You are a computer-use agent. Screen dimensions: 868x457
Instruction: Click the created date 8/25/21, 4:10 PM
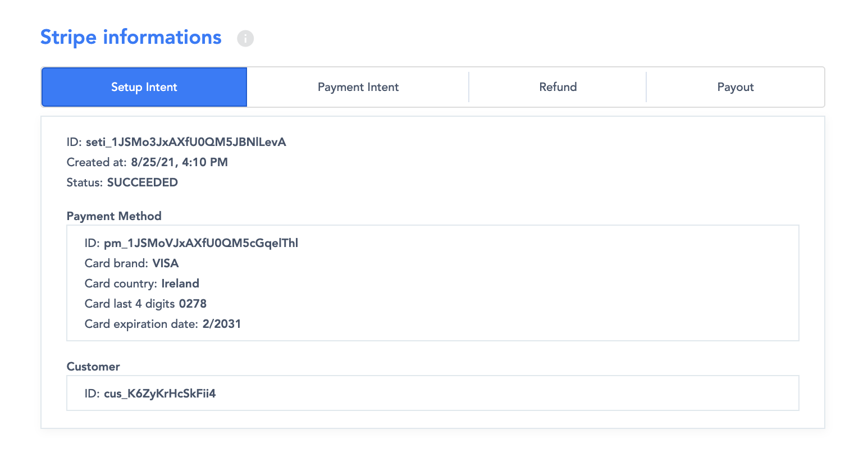179,162
